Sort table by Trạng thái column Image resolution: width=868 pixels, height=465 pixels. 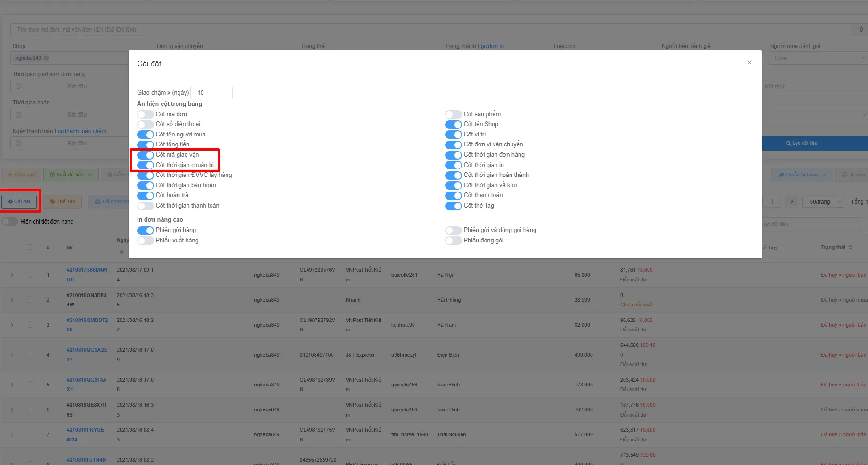click(850, 248)
